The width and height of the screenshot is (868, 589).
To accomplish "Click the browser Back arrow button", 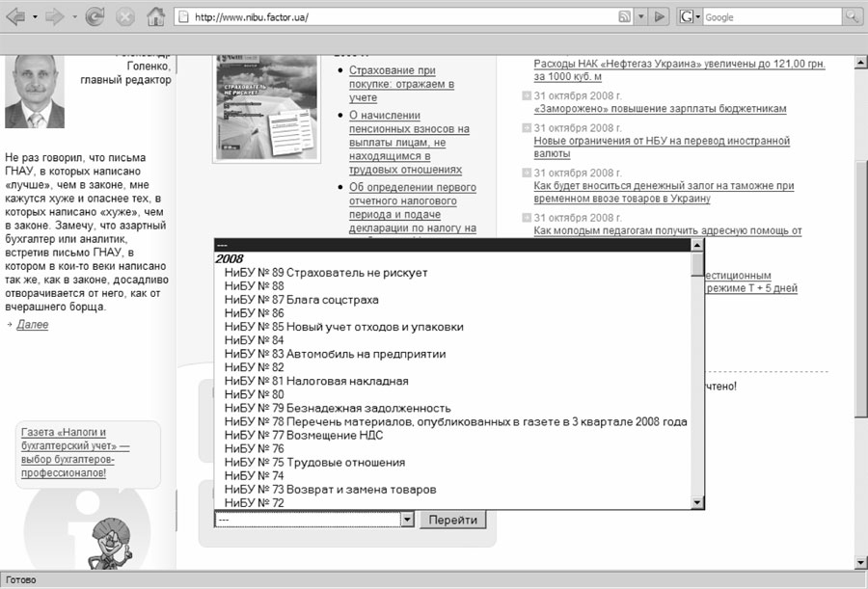I will tap(16, 16).
